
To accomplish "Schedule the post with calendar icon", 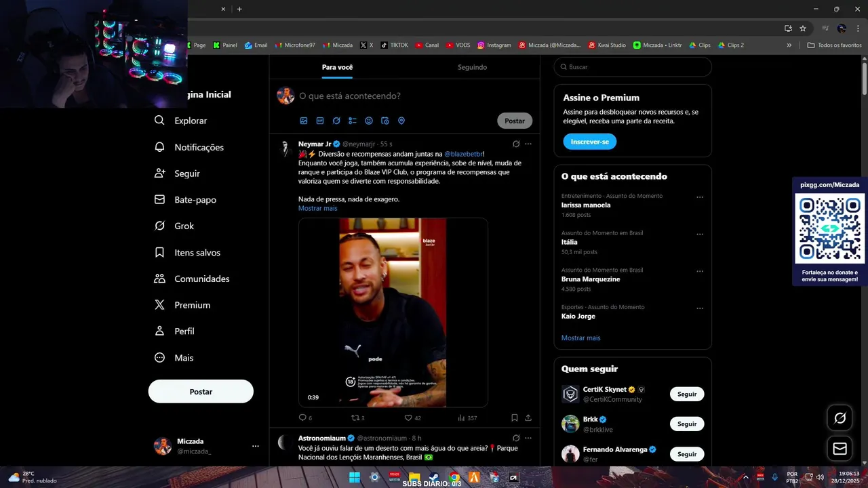I will pyautogui.click(x=385, y=121).
